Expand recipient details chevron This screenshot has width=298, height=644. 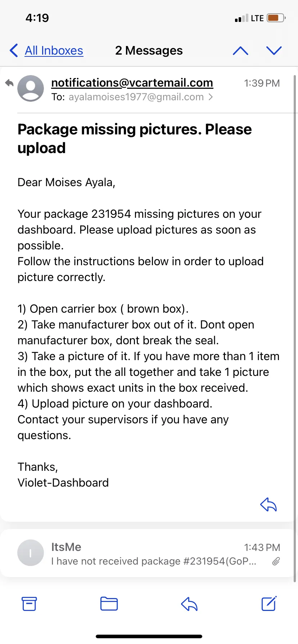211,97
